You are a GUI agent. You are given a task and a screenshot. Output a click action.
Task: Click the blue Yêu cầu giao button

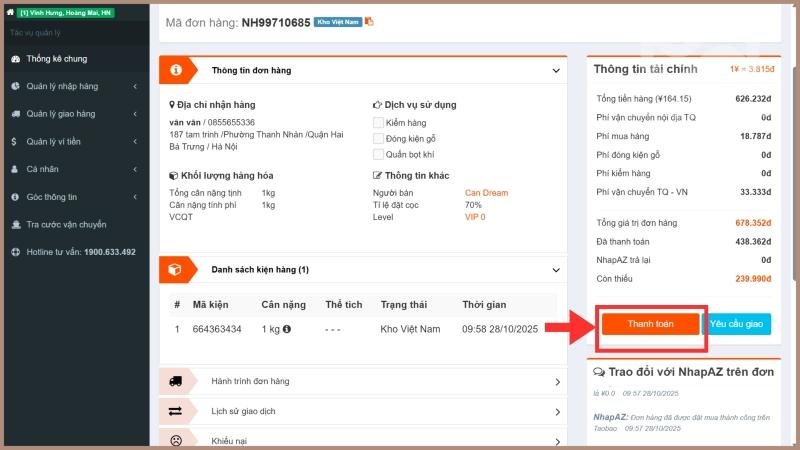click(736, 324)
